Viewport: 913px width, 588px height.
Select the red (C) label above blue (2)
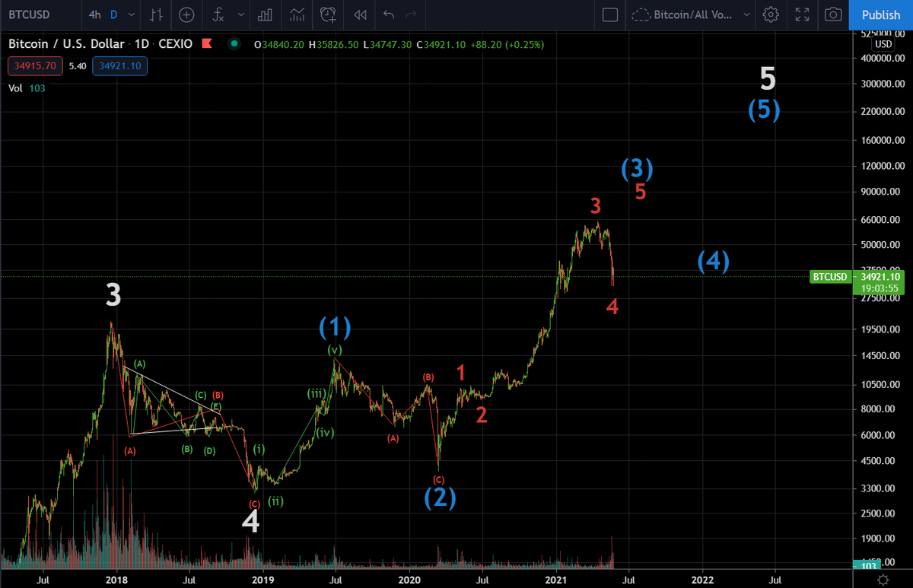point(439,479)
